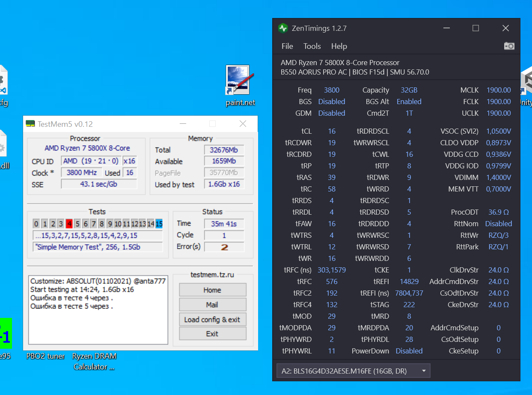Image resolution: width=532 pixels, height=395 pixels.
Task: Click the test sequence field ...15,3,2,7
Action: (98, 236)
